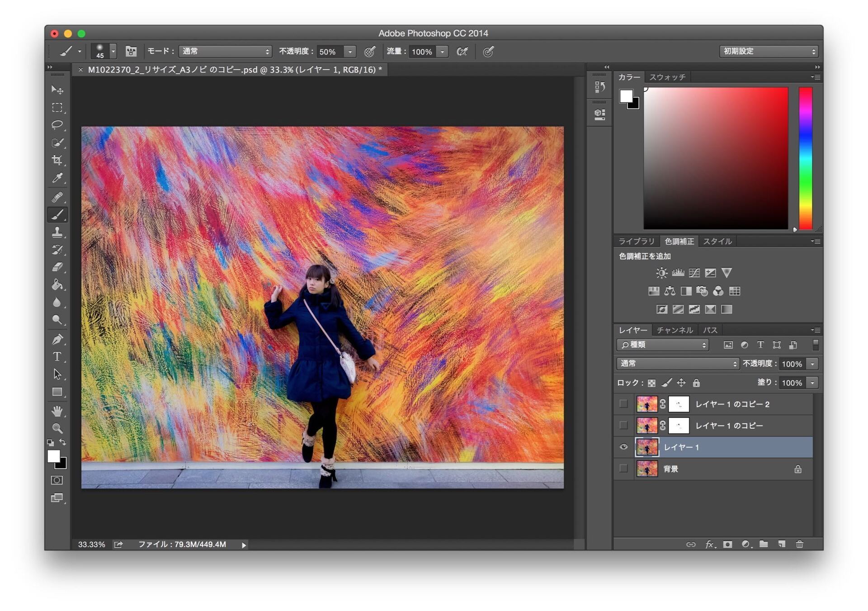Show レイヤー 1 のコピー 2 layer
868x611 pixels.
[x=623, y=403]
